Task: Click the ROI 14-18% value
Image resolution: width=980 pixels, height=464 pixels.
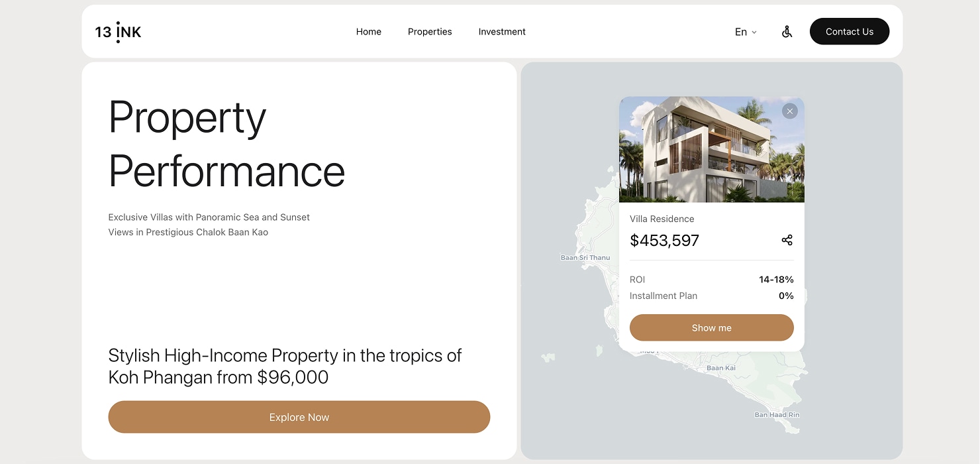Action: click(x=776, y=279)
